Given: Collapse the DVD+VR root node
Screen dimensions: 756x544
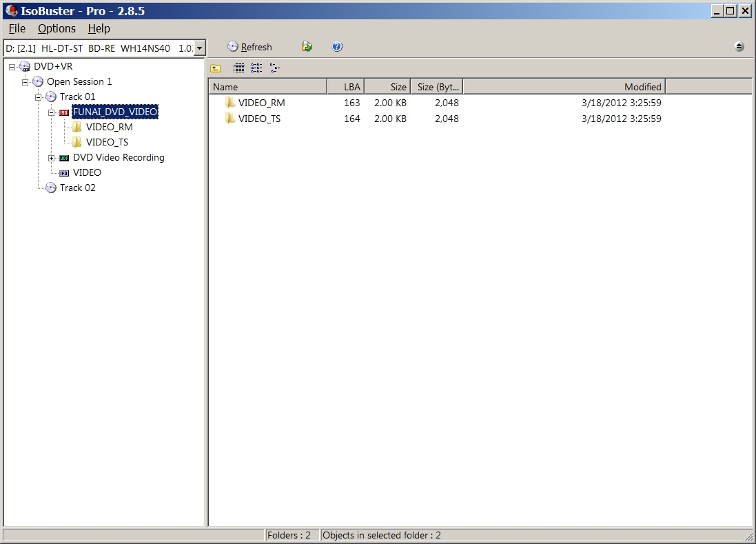Looking at the screenshot, I should [x=12, y=67].
